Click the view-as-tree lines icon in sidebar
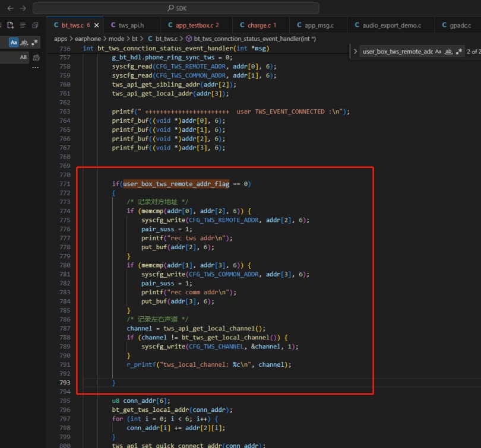 23,25
